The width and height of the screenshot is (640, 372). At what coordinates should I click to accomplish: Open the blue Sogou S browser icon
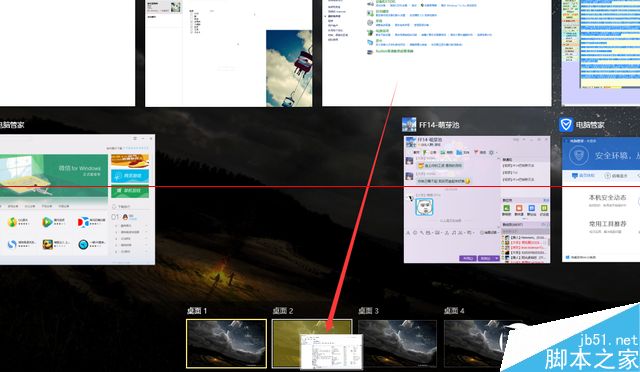tap(12, 244)
